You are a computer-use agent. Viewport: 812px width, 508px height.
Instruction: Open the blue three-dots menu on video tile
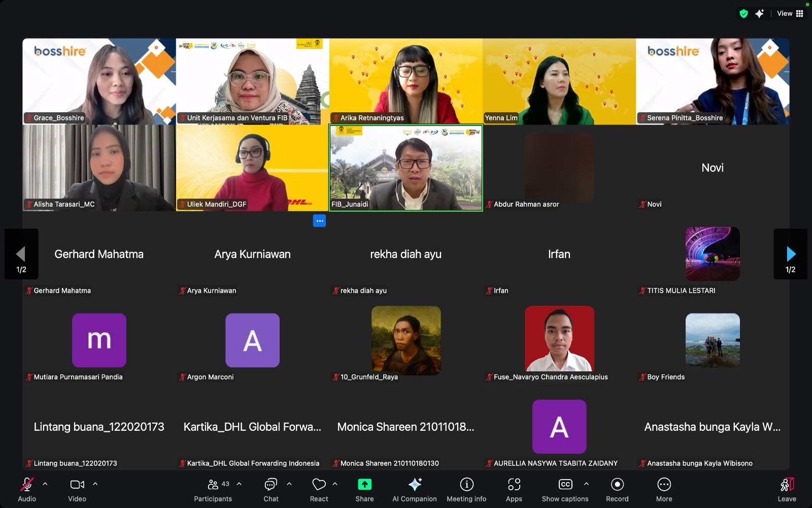(x=319, y=221)
